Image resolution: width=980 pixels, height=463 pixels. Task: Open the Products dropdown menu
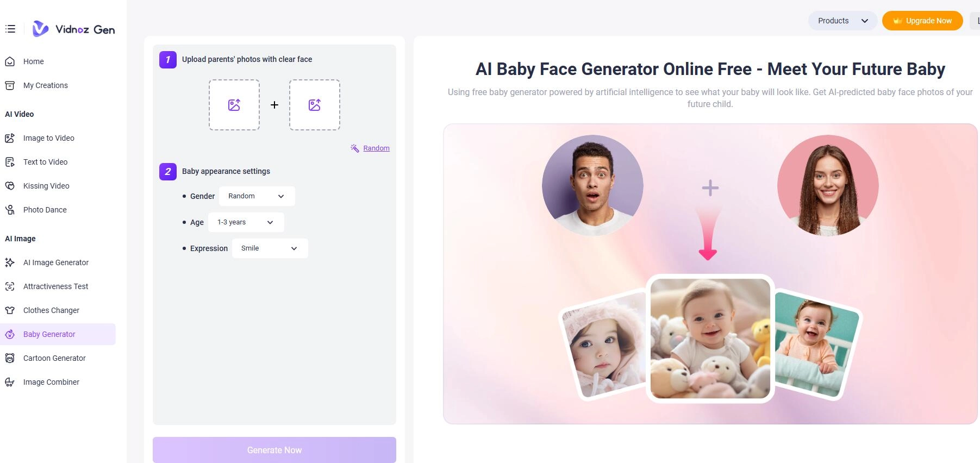point(842,21)
